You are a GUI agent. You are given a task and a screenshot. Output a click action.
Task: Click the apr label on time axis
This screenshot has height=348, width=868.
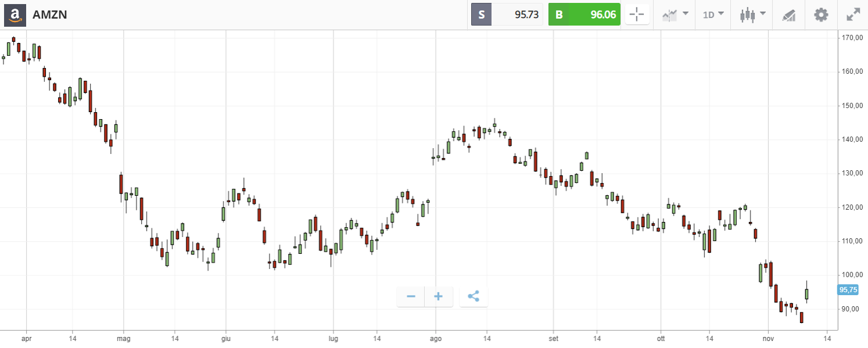click(26, 338)
